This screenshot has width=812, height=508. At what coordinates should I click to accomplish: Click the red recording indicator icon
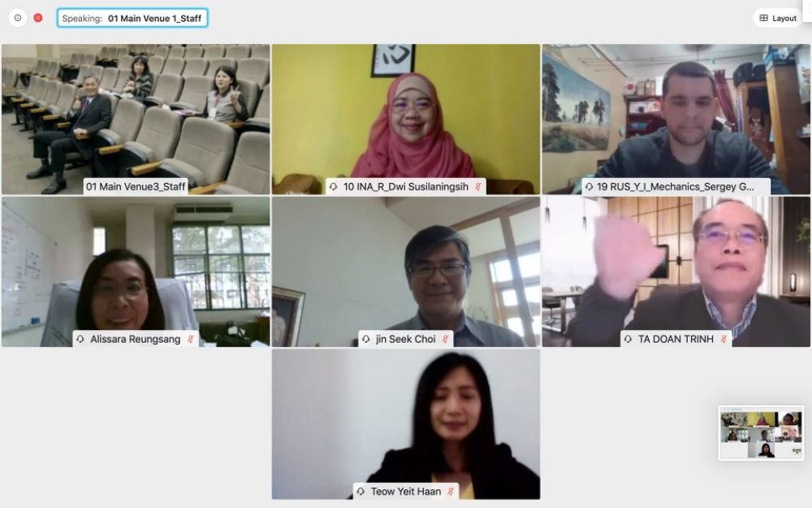coord(38,18)
